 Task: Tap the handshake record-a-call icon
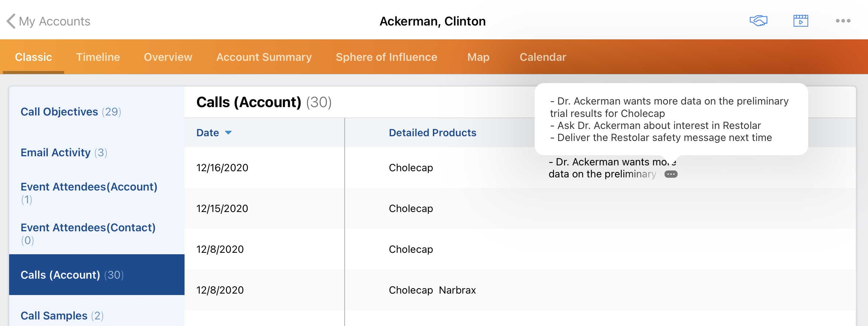(758, 21)
